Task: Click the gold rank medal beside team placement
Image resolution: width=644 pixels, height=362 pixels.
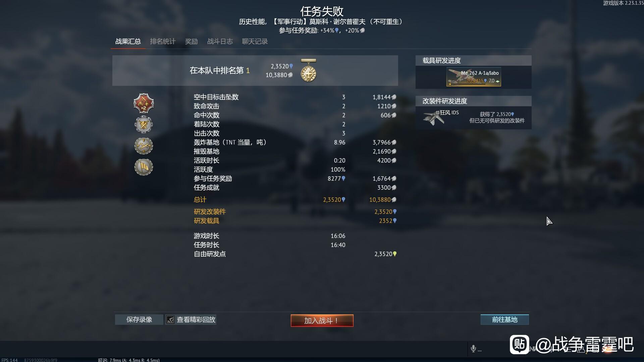Action: coord(308,70)
